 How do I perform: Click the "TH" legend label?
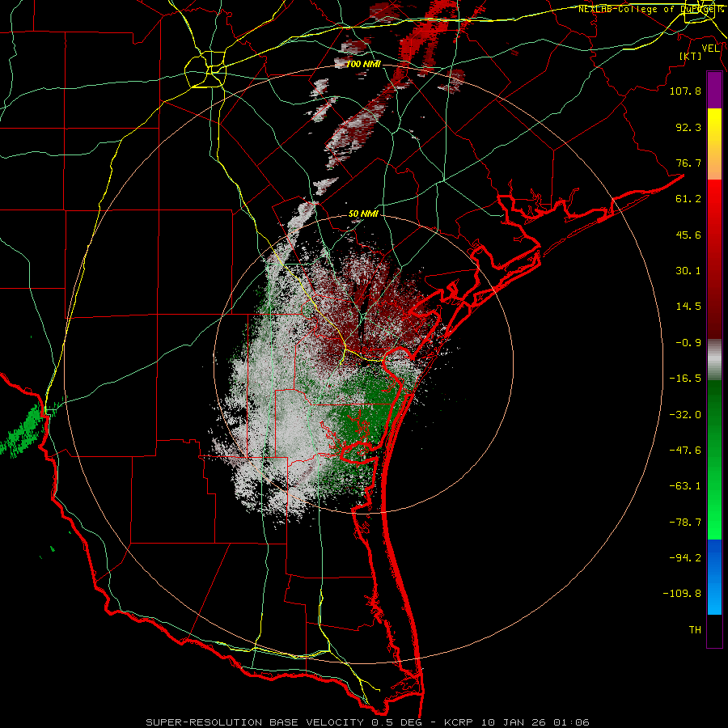pyautogui.click(x=695, y=630)
